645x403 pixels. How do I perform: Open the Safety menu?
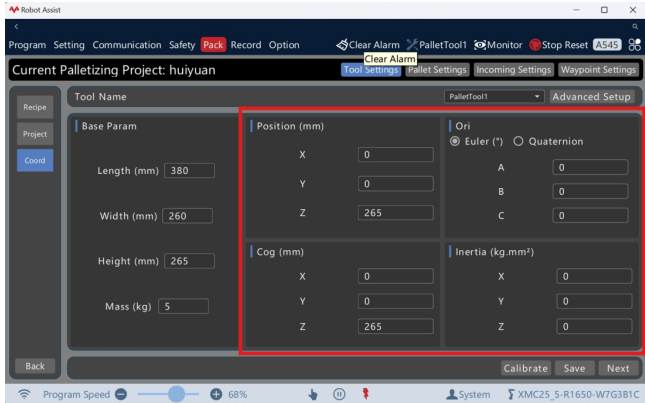[x=182, y=45]
